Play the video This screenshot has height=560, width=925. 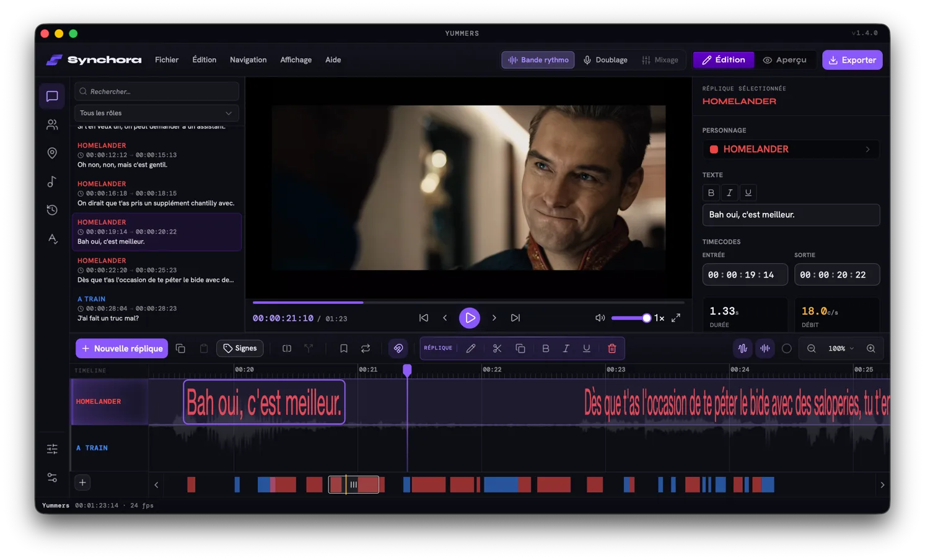pos(470,318)
